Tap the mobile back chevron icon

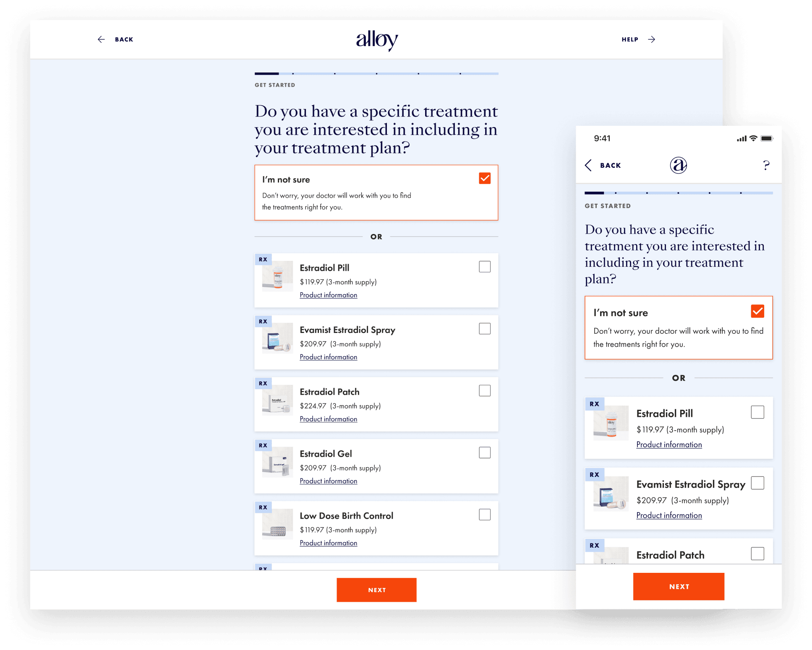click(588, 165)
